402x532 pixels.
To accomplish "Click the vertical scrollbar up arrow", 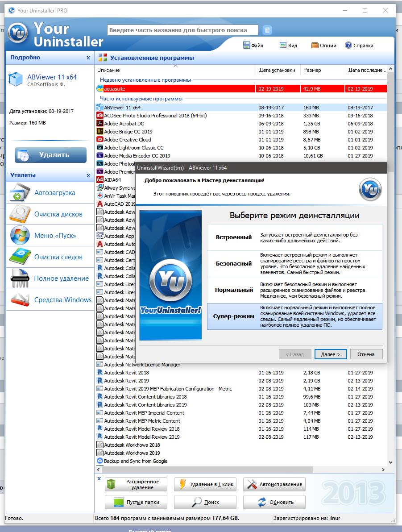I will point(390,69).
